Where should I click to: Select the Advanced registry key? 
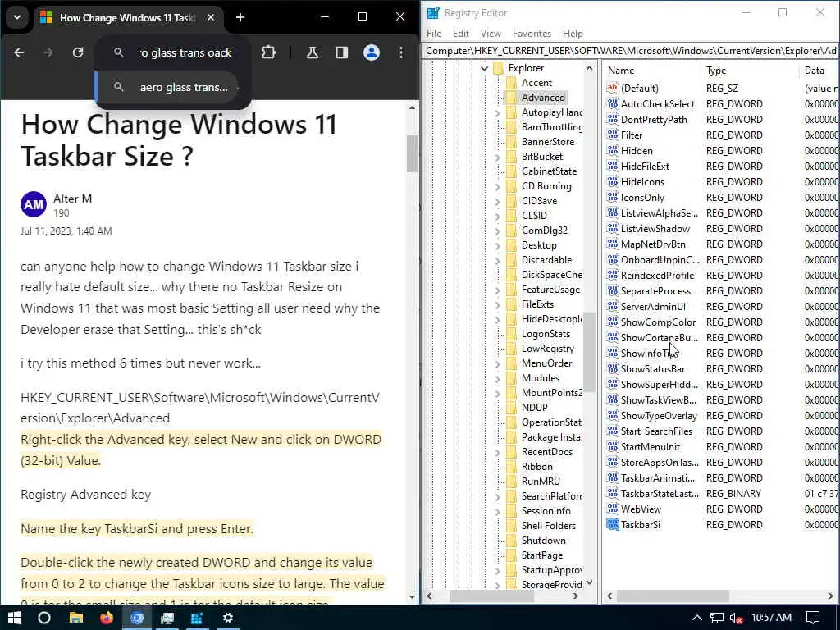click(543, 98)
